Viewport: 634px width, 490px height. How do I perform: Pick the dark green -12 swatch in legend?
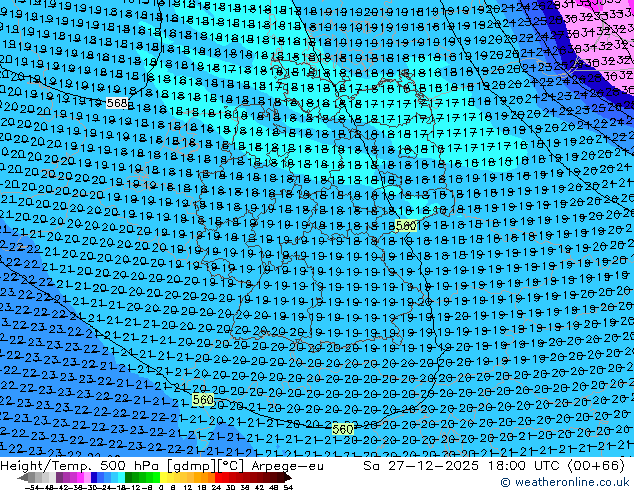128,478
